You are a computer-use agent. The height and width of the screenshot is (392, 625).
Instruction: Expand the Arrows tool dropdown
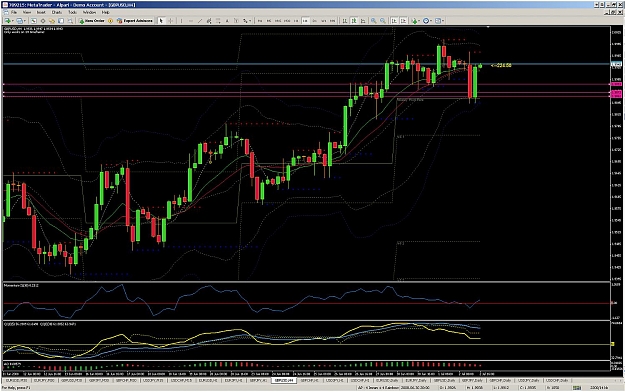[250, 21]
